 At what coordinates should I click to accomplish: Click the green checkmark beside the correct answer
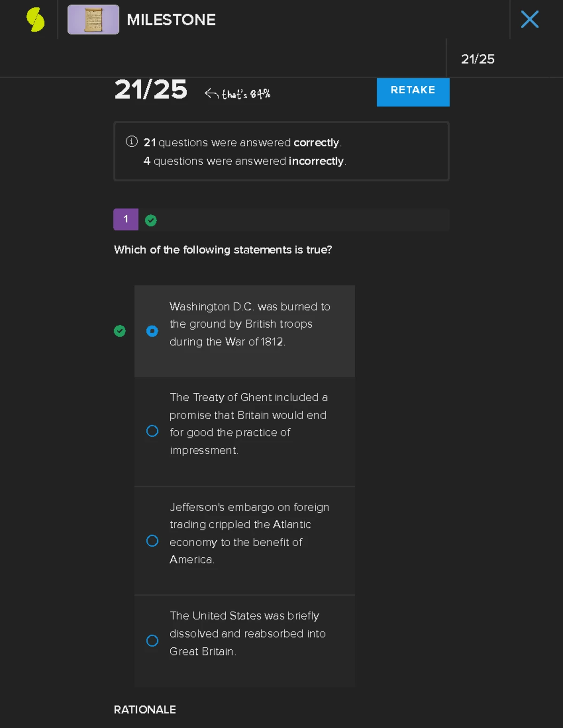coord(120,331)
